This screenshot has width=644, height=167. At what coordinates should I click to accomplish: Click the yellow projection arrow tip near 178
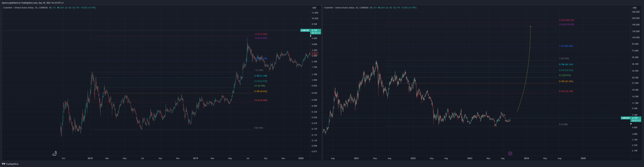coord(530,26)
